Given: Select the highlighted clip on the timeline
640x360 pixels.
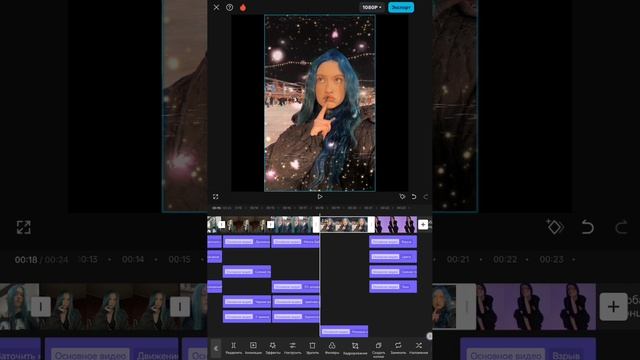Looking at the screenshot, I should [x=344, y=225].
